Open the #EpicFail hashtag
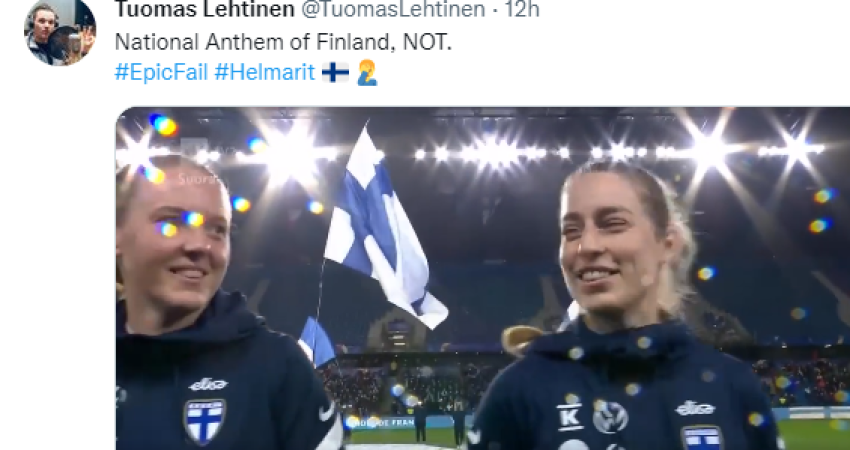Viewport: 850px width, 450px height. [x=162, y=72]
